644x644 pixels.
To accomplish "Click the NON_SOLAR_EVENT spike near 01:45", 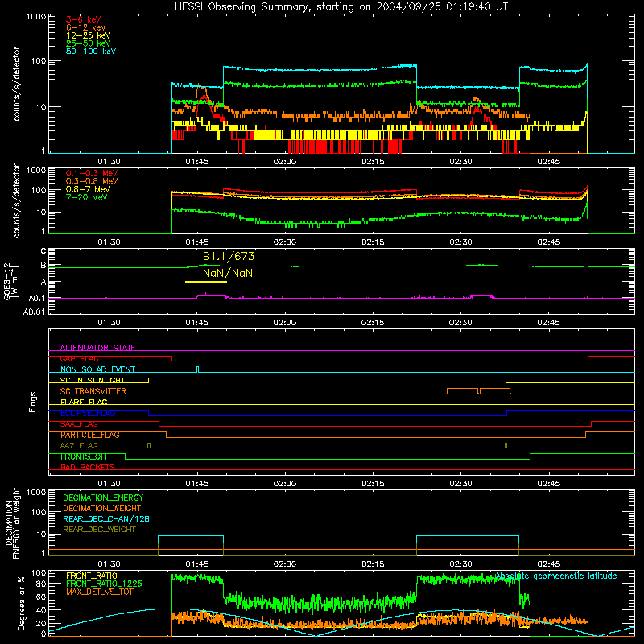I will 197,369.
